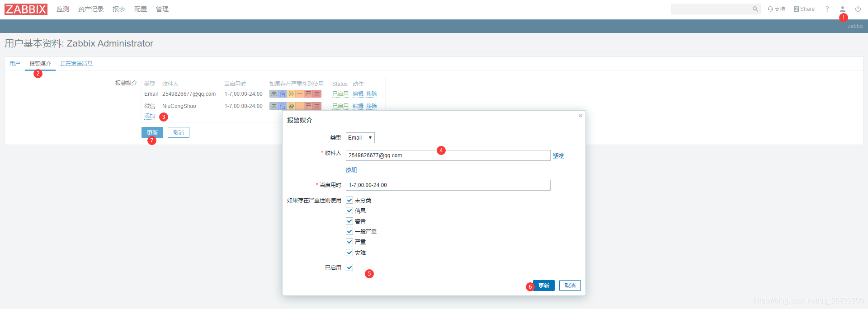Image resolution: width=868 pixels, height=309 pixels.
Task: Click 已启用 status for 微信 row
Action: [340, 106]
